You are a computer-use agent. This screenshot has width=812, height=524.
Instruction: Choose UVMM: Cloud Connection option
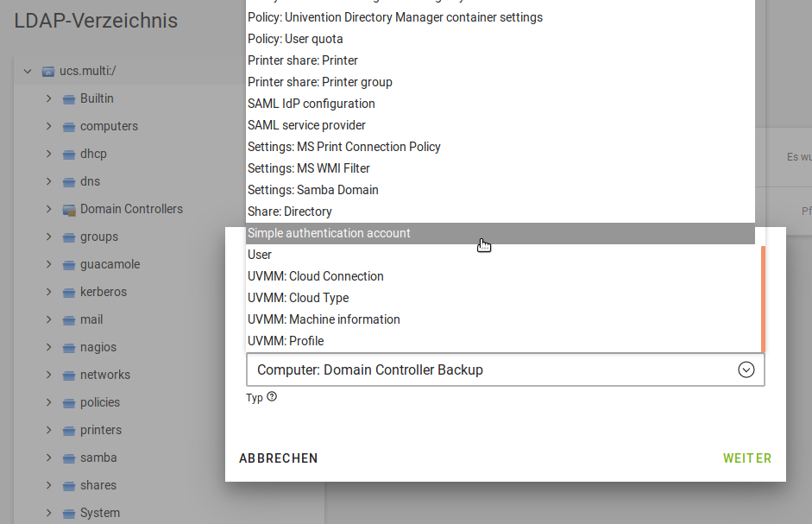point(500,276)
